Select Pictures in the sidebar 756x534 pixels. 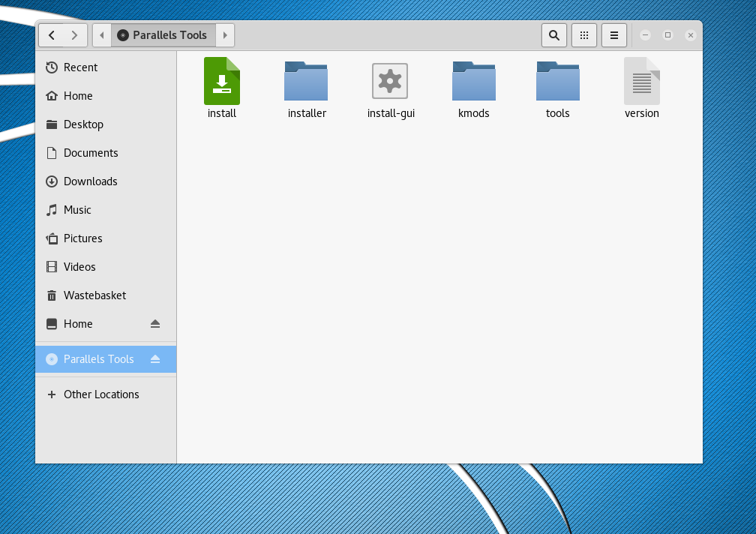click(82, 238)
